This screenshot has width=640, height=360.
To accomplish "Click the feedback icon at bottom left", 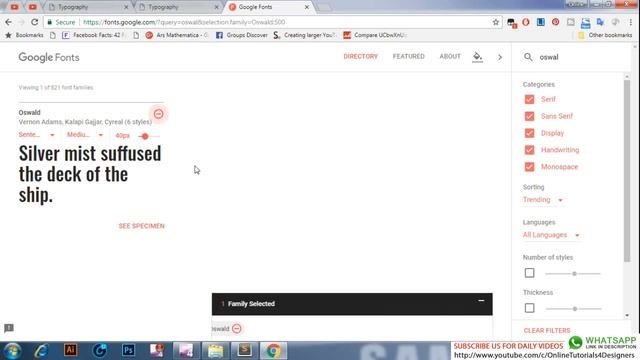I will coord(9,328).
